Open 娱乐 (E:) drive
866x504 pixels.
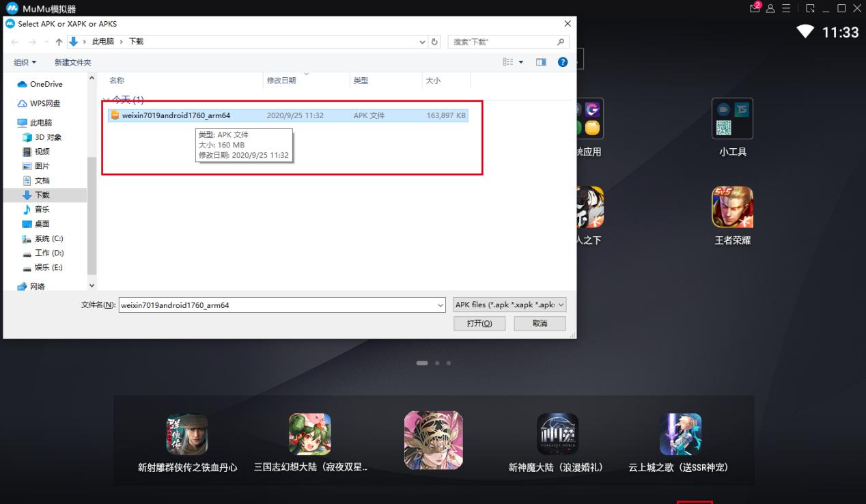point(43,267)
